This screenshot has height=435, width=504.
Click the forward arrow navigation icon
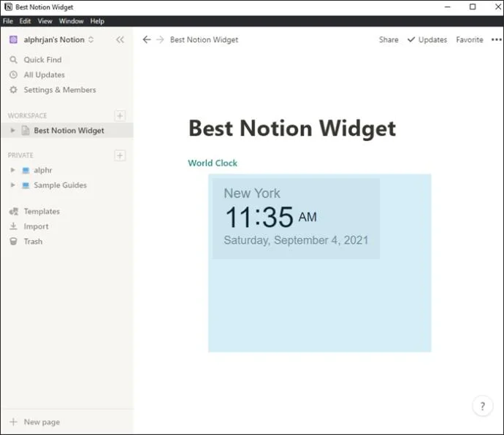pyautogui.click(x=160, y=39)
